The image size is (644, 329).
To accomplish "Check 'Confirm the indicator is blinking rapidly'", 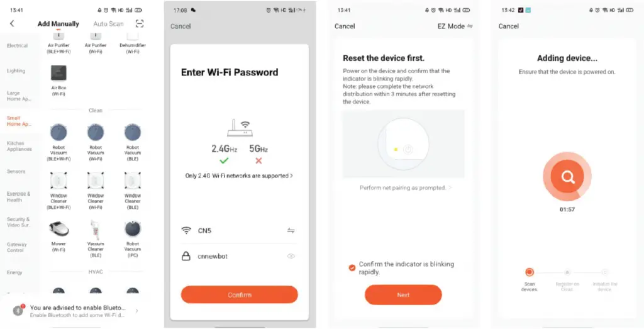I will coord(352,268).
